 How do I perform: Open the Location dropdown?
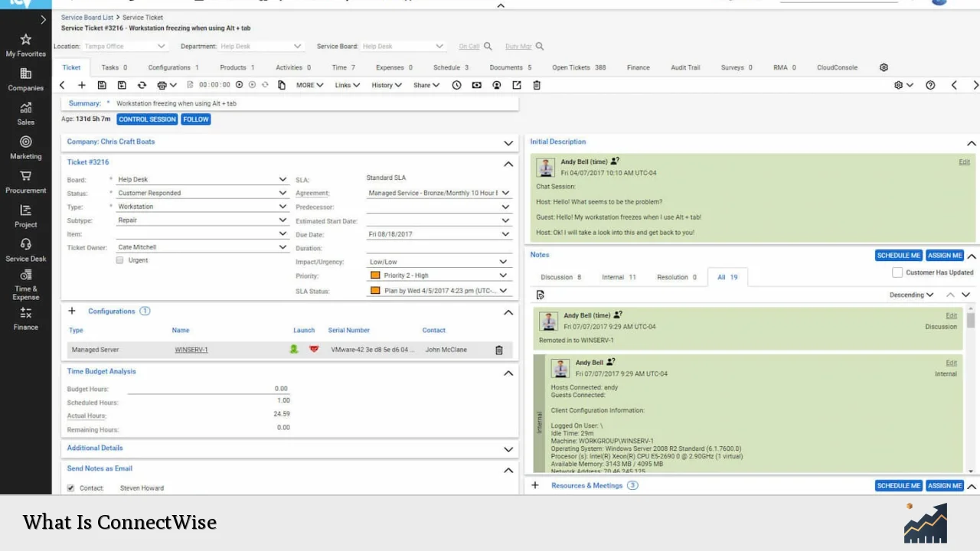(x=125, y=46)
